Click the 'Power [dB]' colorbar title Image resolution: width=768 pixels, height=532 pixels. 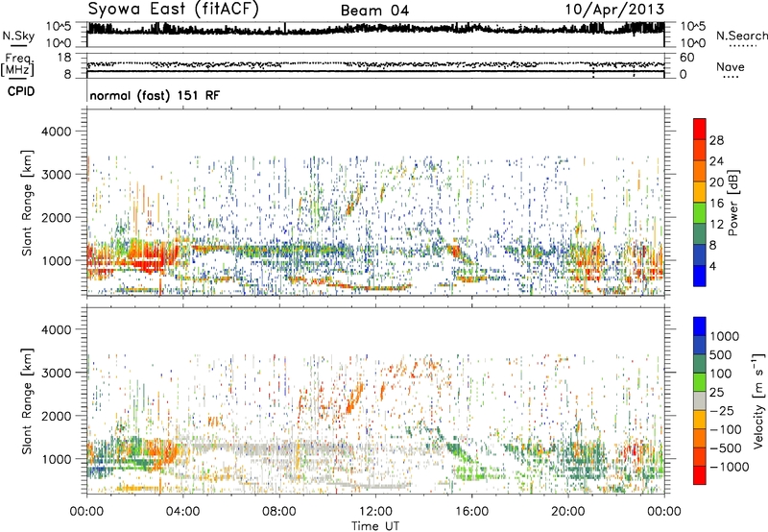click(x=732, y=203)
